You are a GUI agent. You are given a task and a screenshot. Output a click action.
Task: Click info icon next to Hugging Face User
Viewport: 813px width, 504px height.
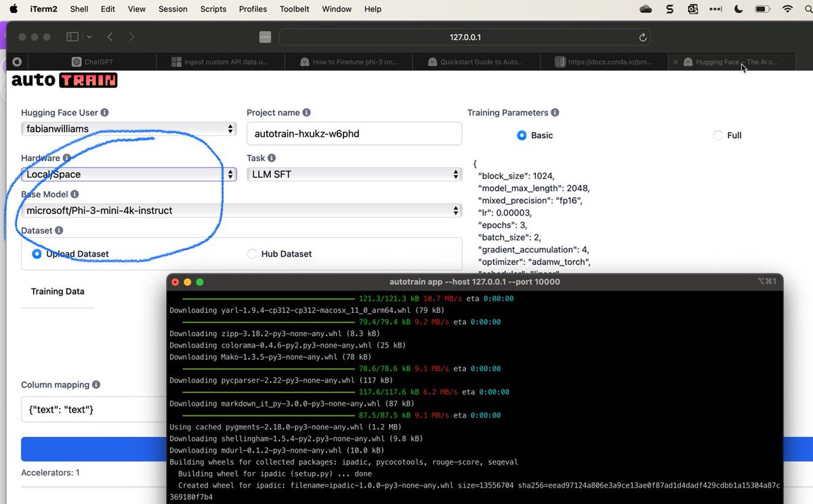pyautogui.click(x=104, y=112)
